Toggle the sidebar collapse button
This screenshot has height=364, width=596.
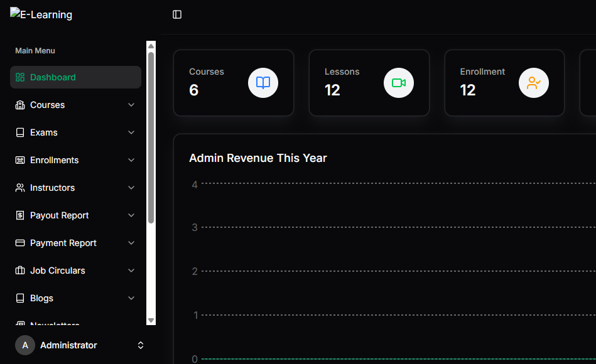pyautogui.click(x=177, y=14)
